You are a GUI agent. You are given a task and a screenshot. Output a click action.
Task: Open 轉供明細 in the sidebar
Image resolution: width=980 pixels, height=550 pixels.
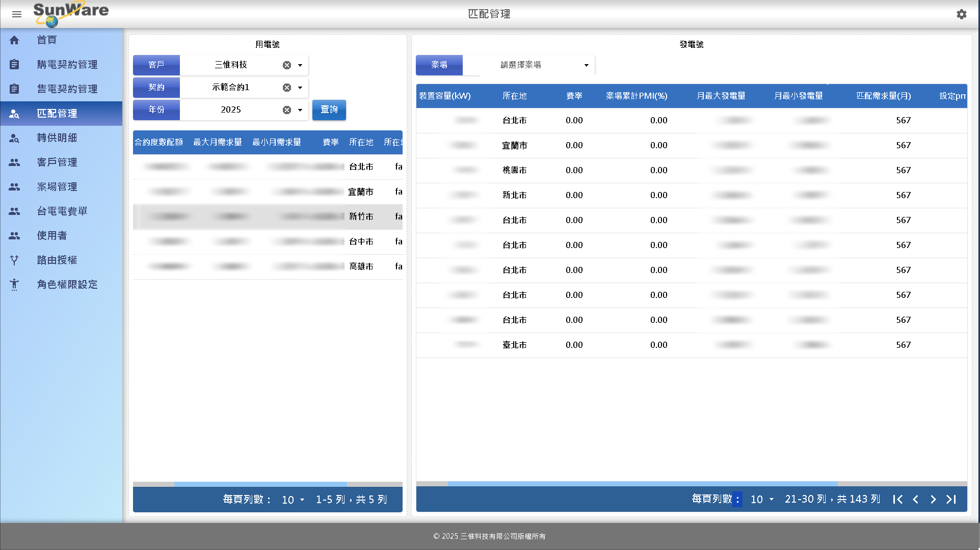pos(57,138)
